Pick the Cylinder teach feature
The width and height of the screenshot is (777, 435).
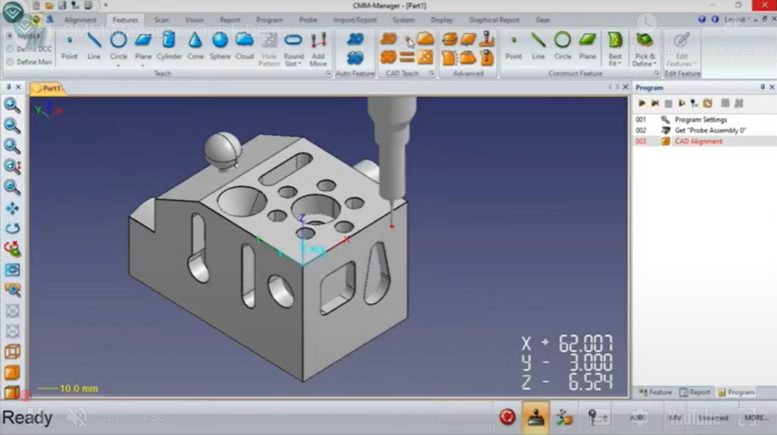(x=169, y=46)
